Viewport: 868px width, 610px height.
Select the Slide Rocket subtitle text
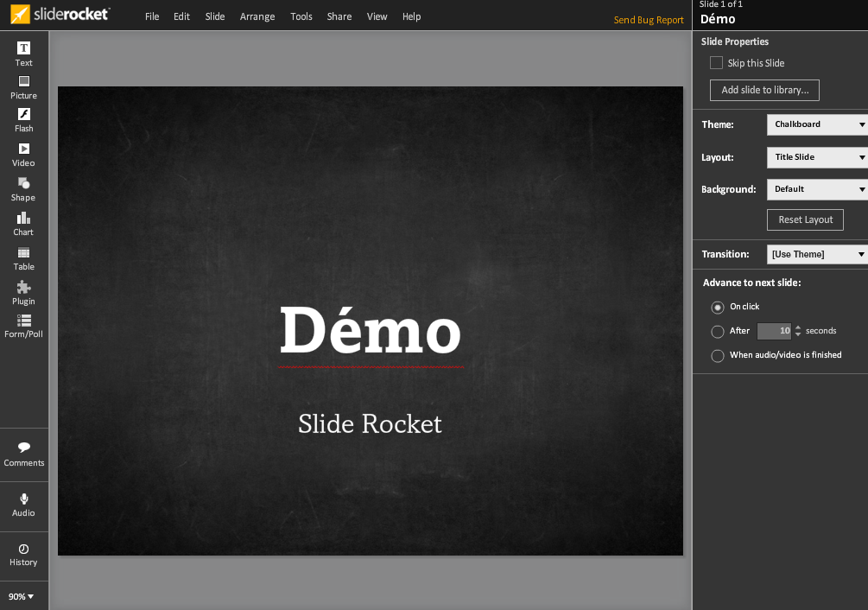pyautogui.click(x=371, y=424)
